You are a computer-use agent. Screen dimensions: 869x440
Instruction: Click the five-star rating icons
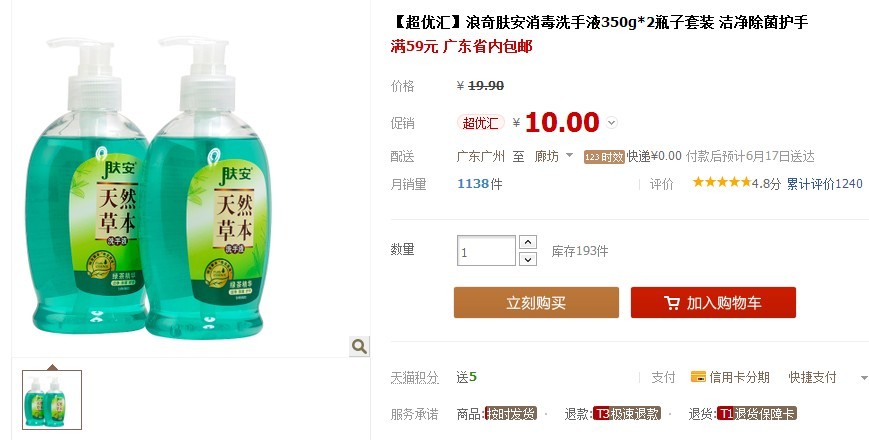[x=722, y=182]
